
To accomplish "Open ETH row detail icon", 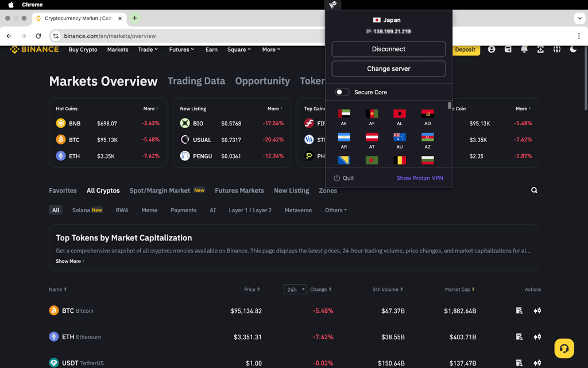I will pos(519,337).
